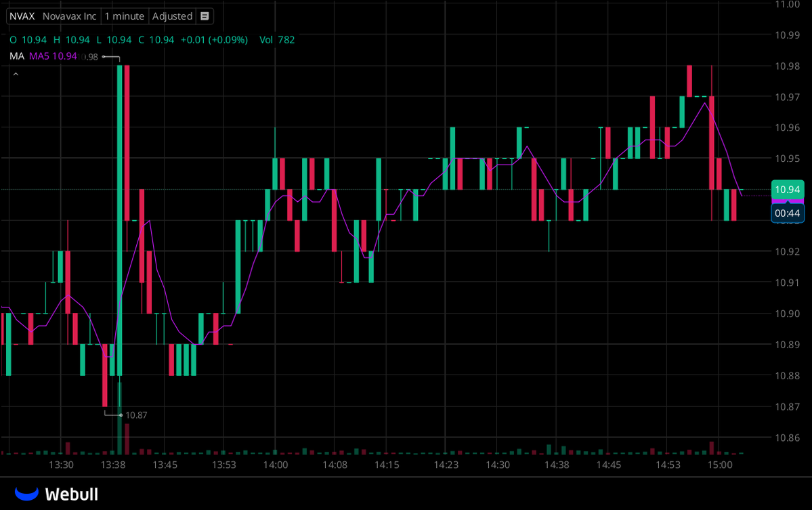The image size is (812, 510).
Task: Click the 10.90 price axis label
Action: [x=787, y=314]
